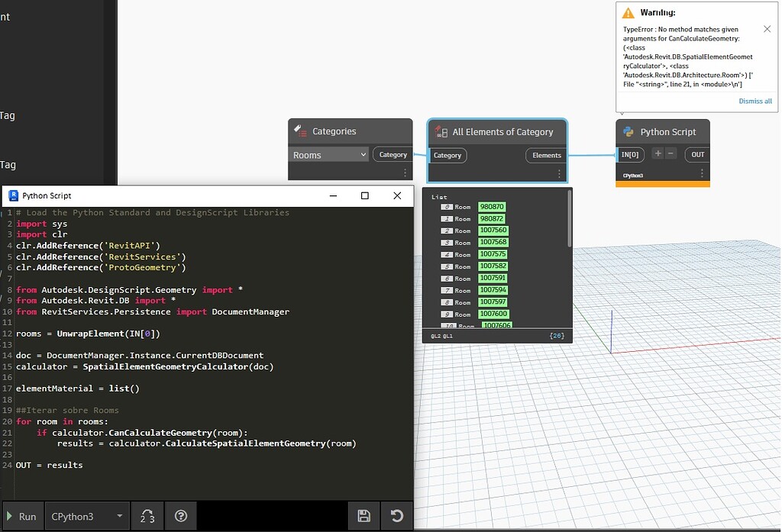Viewport: 782px width, 532px height.
Task: Select the IN[0] input port
Action: [630, 155]
